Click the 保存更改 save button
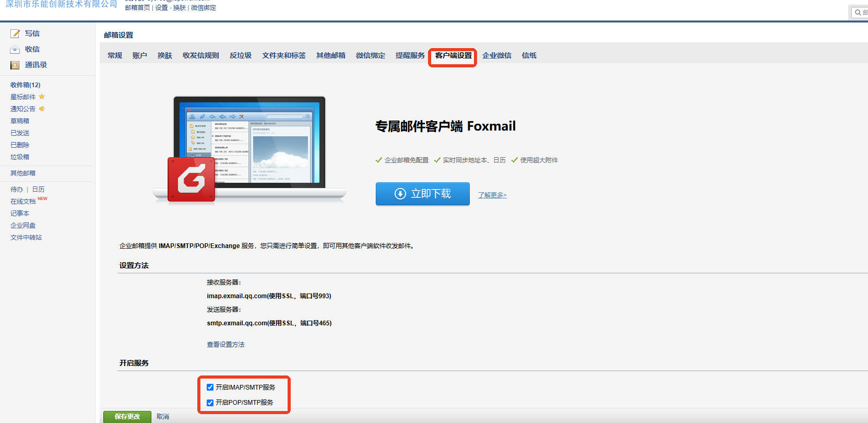 [127, 417]
